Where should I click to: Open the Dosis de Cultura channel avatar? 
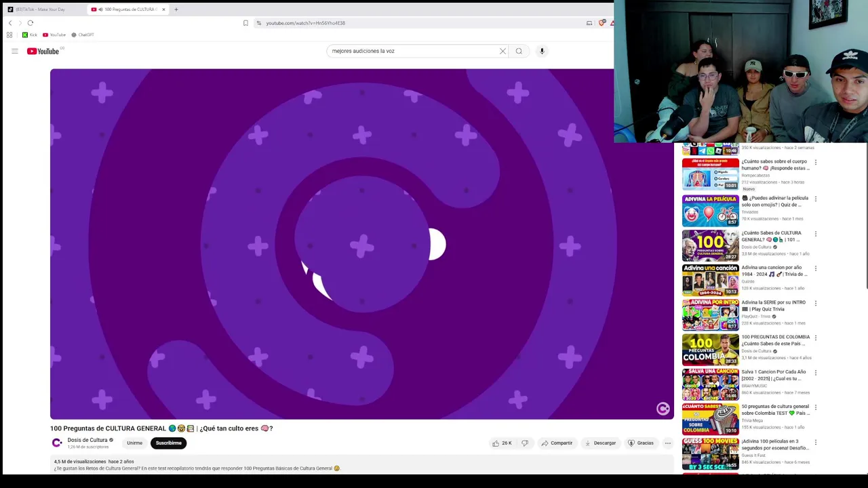pos(57,443)
